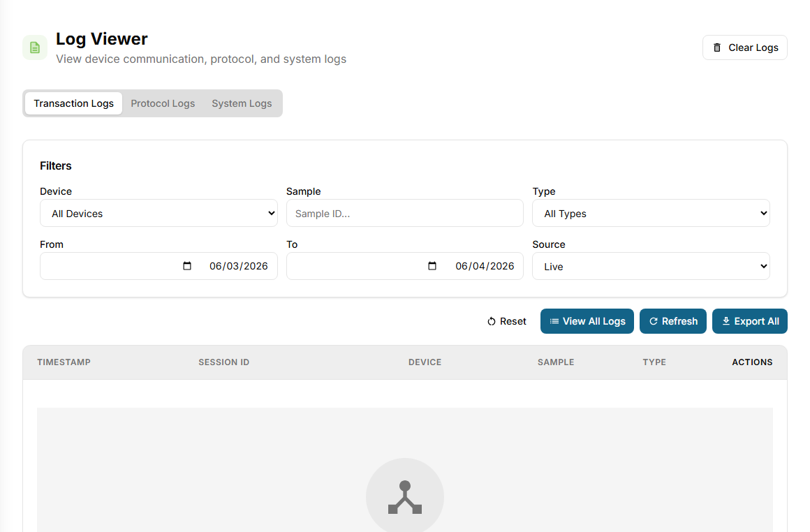Click View All Logs button
Viewport: 810px width, 532px height.
(x=587, y=321)
